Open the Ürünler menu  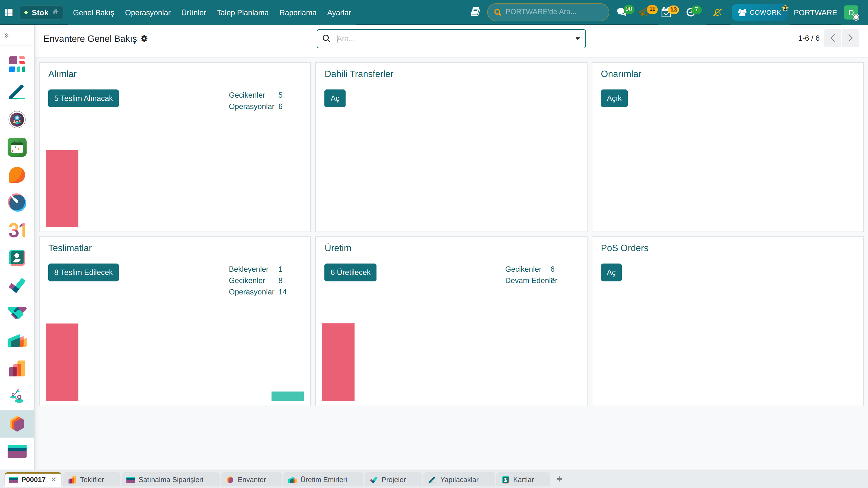point(193,12)
